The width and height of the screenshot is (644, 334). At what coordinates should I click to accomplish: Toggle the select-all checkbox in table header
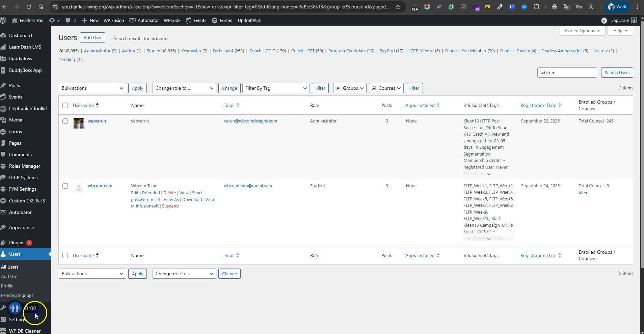point(65,105)
